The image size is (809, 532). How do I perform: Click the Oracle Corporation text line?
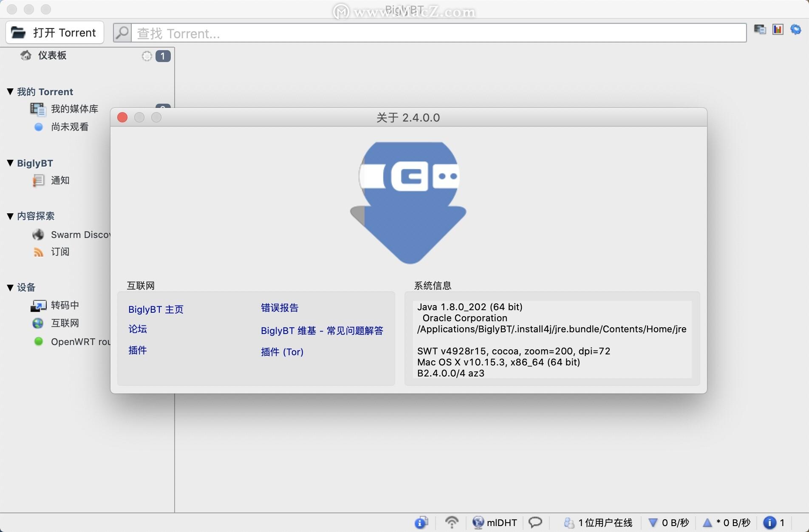click(465, 318)
